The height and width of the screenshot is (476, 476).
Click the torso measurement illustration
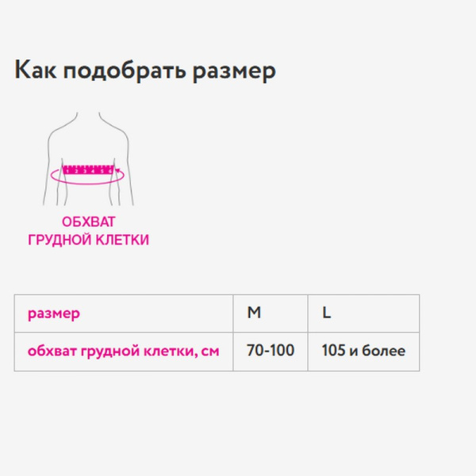tap(88, 159)
